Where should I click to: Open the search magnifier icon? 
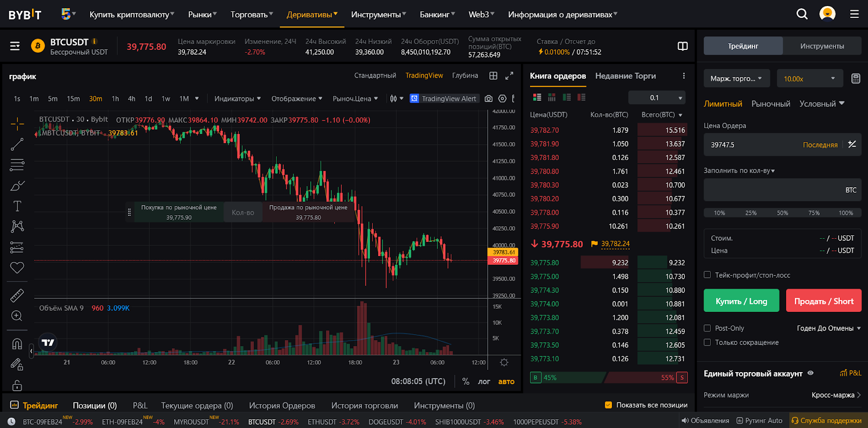(x=802, y=14)
